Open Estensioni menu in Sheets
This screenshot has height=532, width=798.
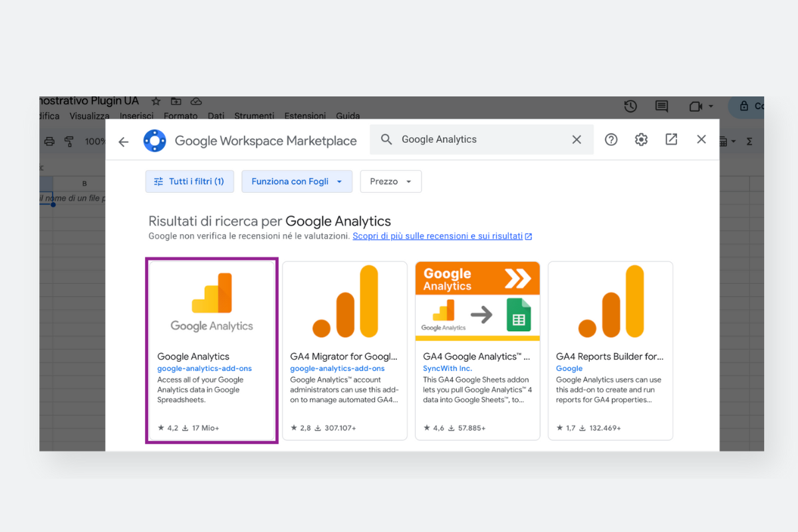305,116
